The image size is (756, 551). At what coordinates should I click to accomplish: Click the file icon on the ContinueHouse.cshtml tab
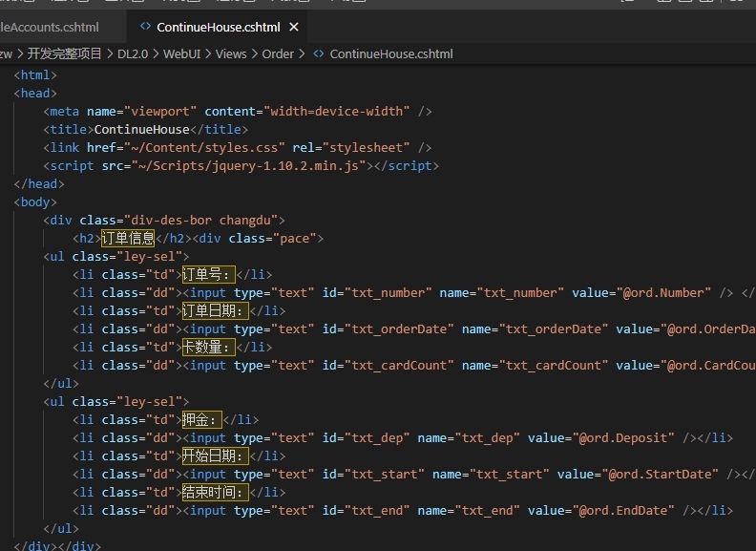click(x=145, y=28)
